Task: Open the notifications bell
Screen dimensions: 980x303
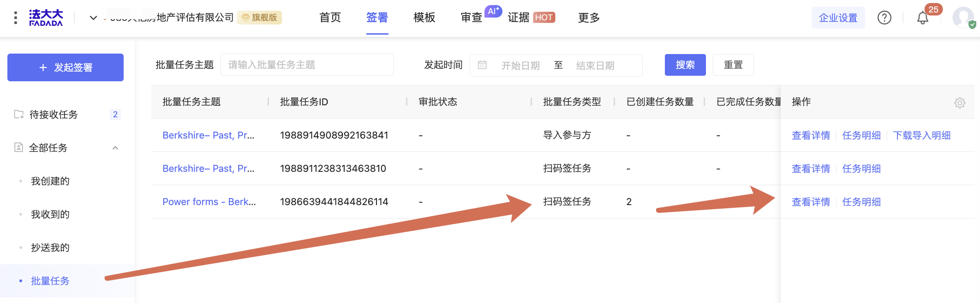Action: pyautogui.click(x=922, y=18)
